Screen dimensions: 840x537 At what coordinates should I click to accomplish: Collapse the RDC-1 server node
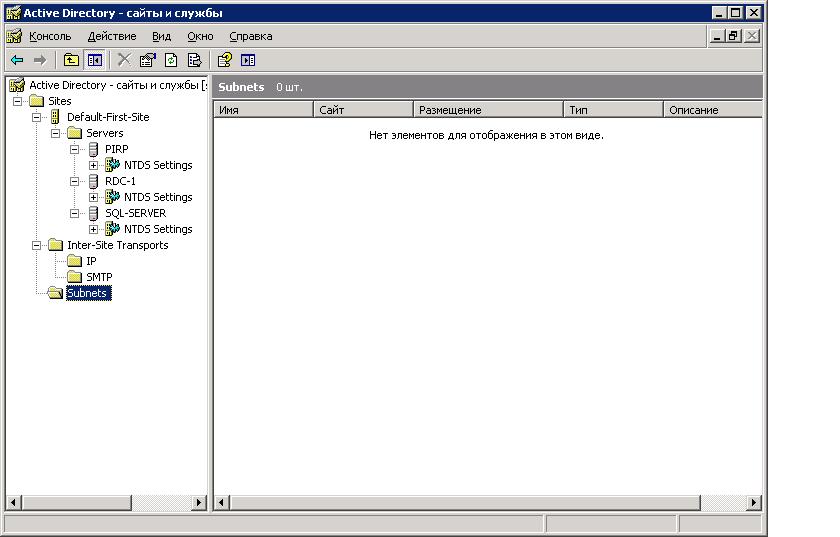coord(74,181)
